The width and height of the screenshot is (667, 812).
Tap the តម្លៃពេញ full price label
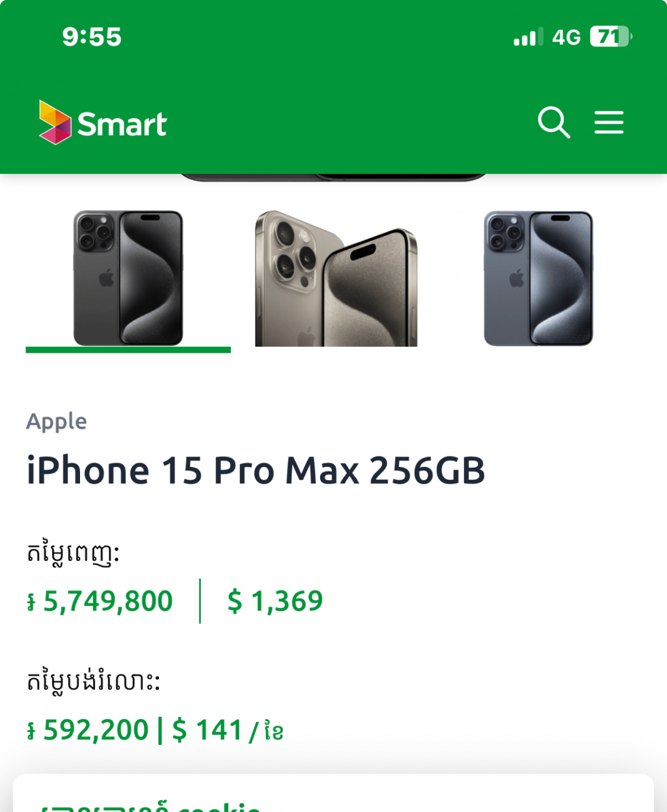[x=73, y=553]
